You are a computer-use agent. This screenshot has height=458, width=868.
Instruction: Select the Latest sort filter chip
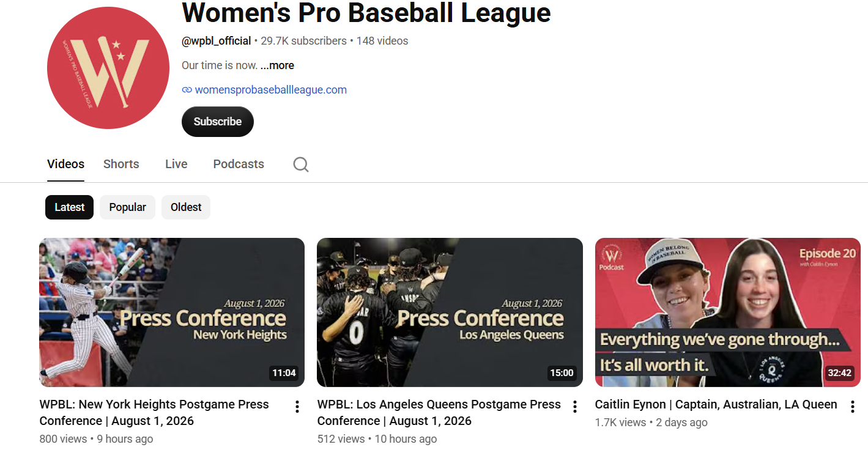click(69, 207)
